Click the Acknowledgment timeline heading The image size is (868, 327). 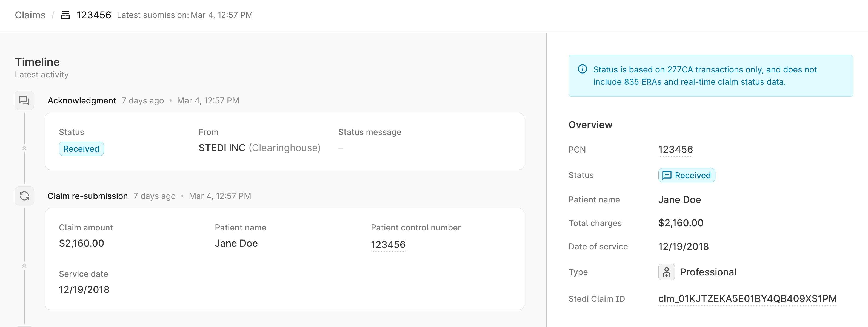[x=82, y=101]
